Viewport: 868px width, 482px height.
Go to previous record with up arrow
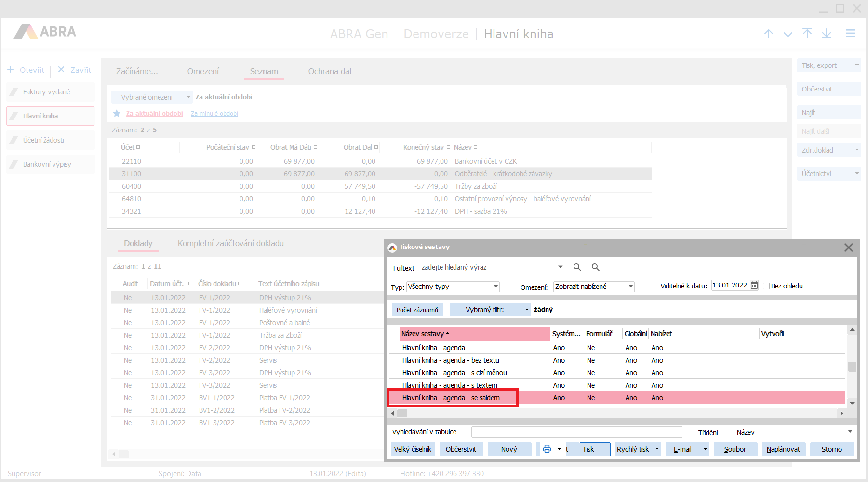769,33
